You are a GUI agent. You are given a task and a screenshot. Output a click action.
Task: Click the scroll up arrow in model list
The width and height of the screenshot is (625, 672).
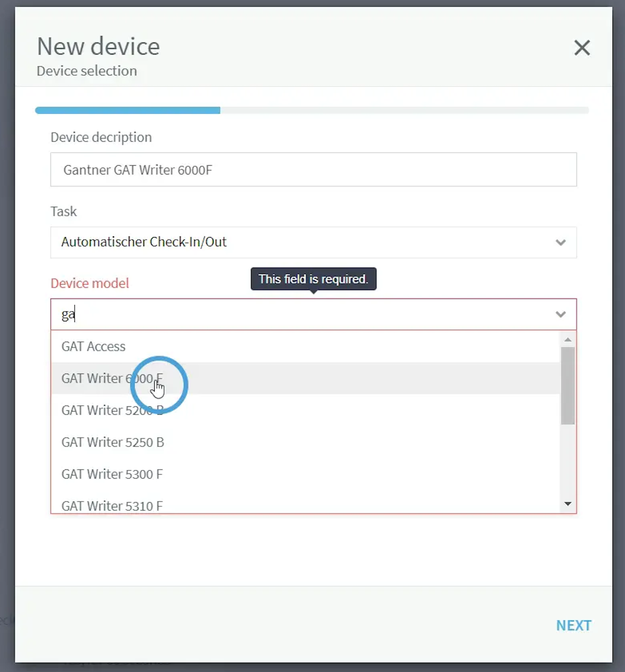568,340
